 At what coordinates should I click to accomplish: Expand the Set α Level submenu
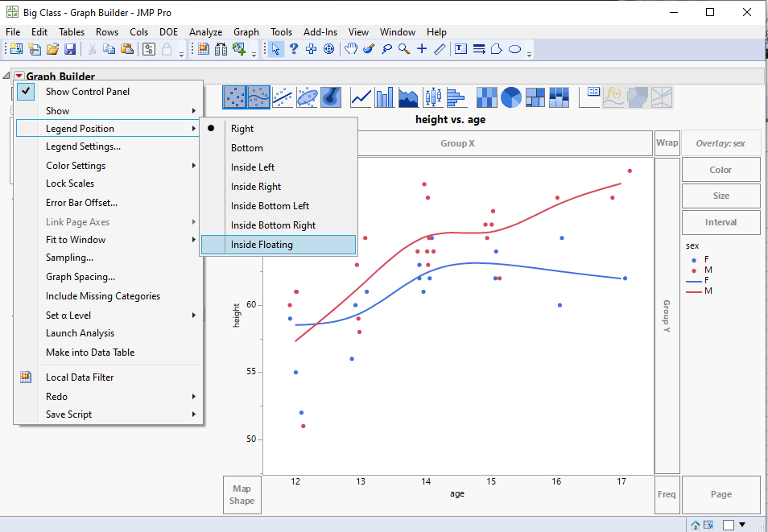click(x=109, y=315)
